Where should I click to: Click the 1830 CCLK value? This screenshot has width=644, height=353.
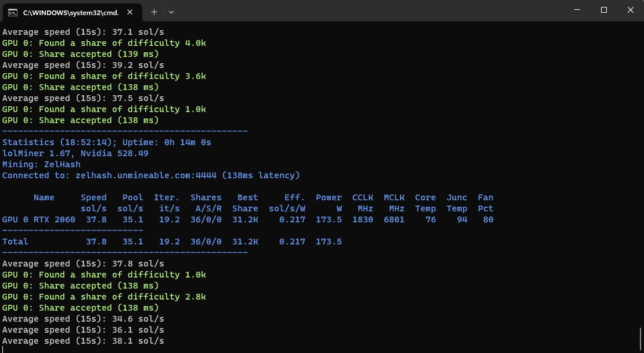pyautogui.click(x=363, y=219)
